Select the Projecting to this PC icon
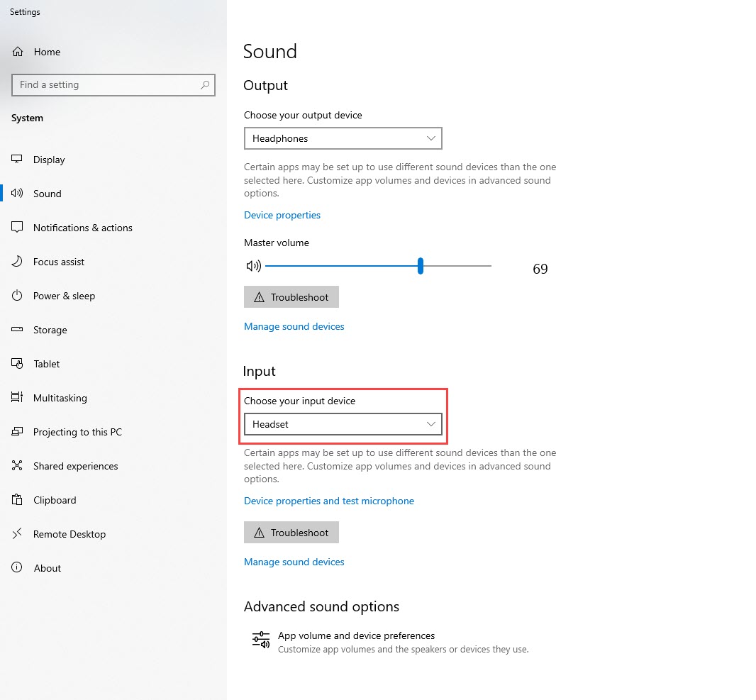 click(x=16, y=432)
